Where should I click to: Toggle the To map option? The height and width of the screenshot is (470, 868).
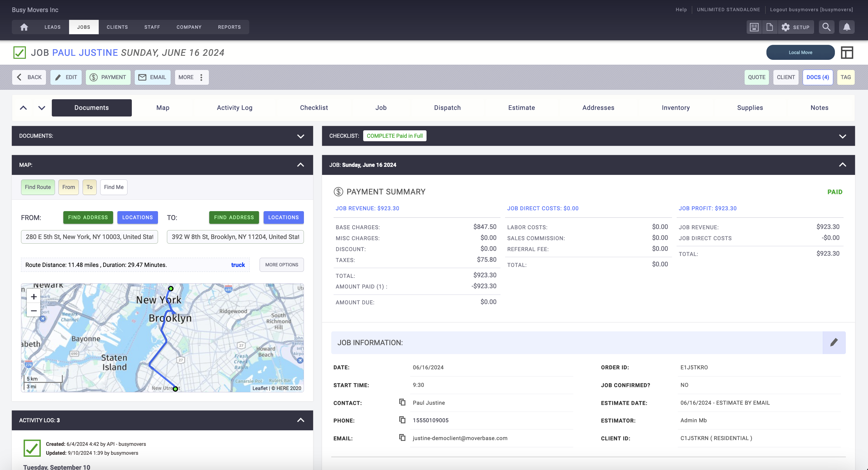click(x=89, y=187)
